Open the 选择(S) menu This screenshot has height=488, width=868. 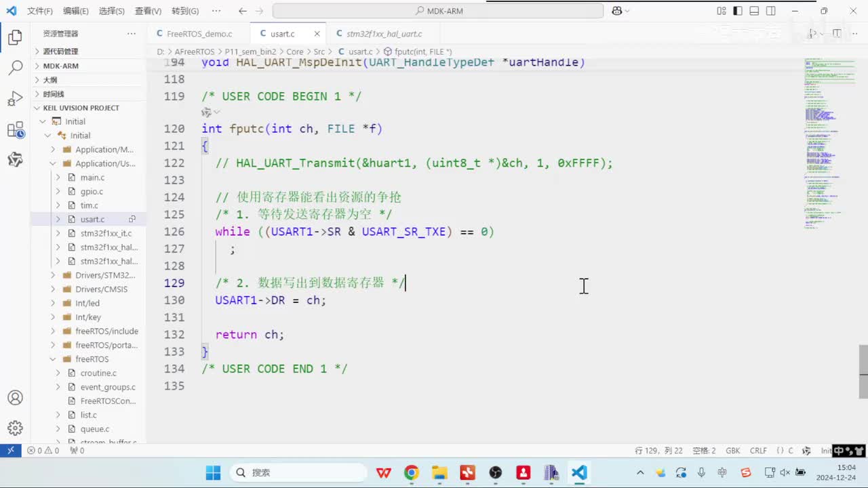pos(112,11)
